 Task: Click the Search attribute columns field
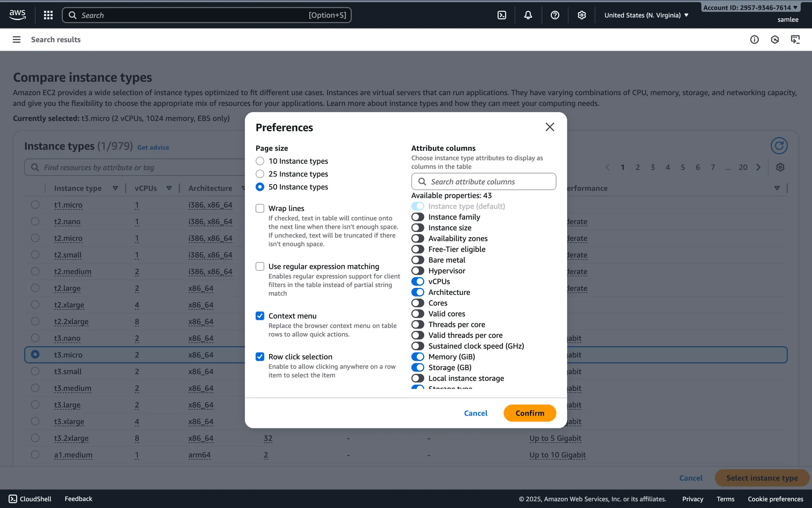point(483,182)
